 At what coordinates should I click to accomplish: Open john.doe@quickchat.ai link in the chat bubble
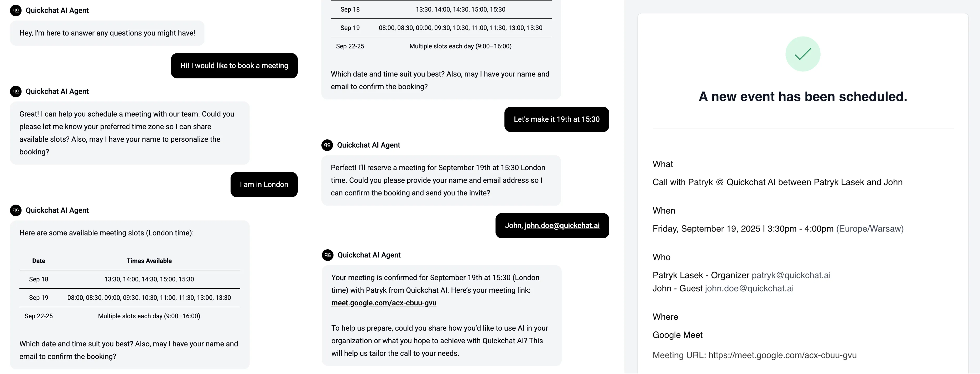pos(562,226)
